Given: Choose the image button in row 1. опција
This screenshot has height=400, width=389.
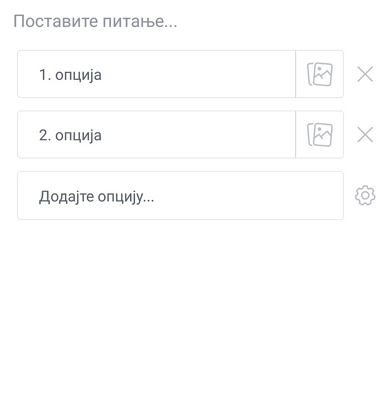Looking at the screenshot, I should click(319, 74).
